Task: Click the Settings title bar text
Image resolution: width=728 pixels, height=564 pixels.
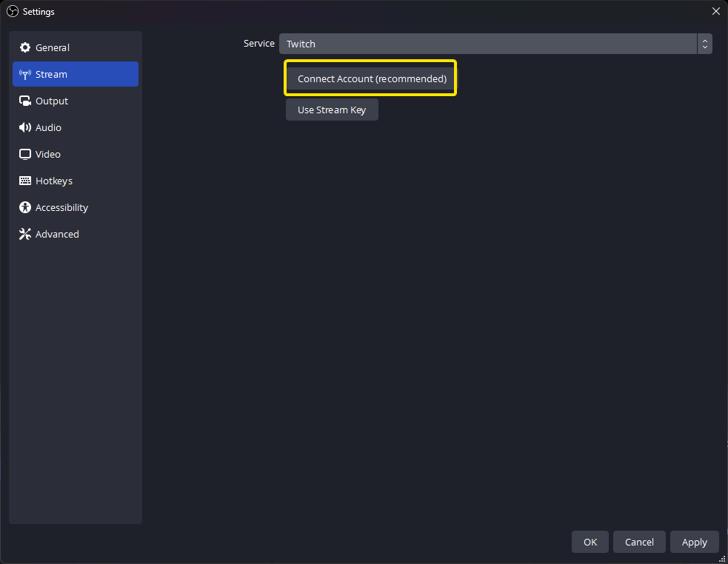Action: pyautogui.click(x=39, y=12)
